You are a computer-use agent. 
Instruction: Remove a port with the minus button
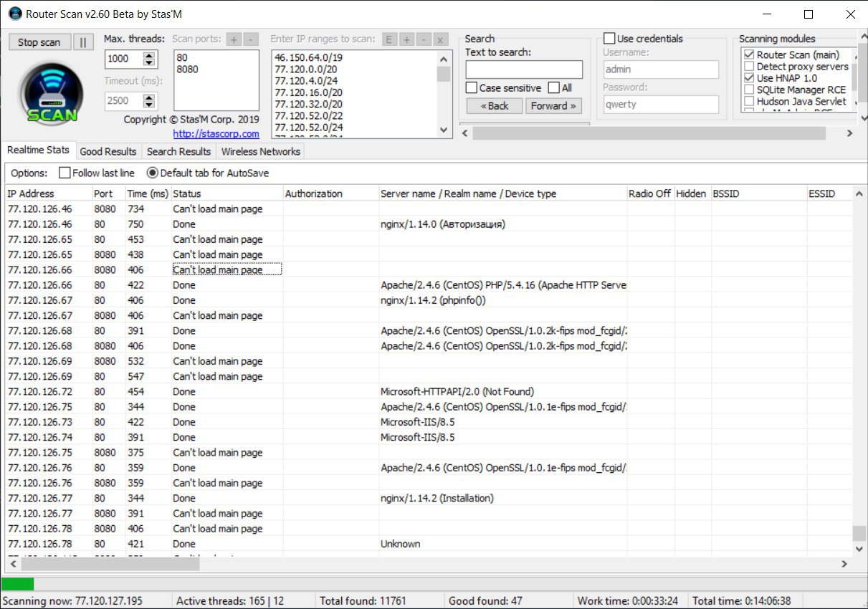coord(251,39)
